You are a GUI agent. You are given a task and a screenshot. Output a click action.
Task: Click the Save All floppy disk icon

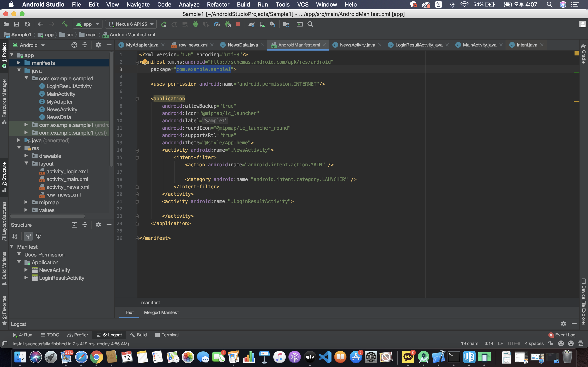point(17,24)
